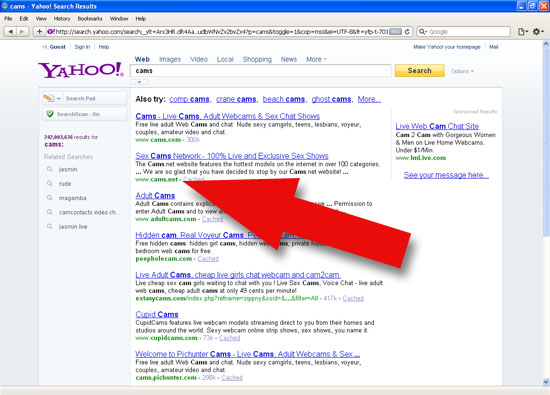
Task: Add bookmark with the plus icon
Action: coord(39,32)
